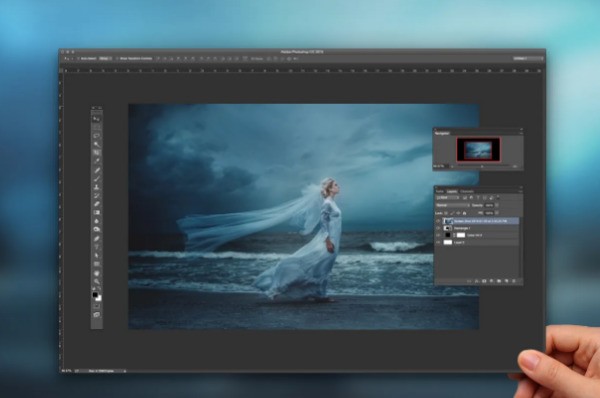
Task: Select the Gradient tool
Action: [x=97, y=212]
